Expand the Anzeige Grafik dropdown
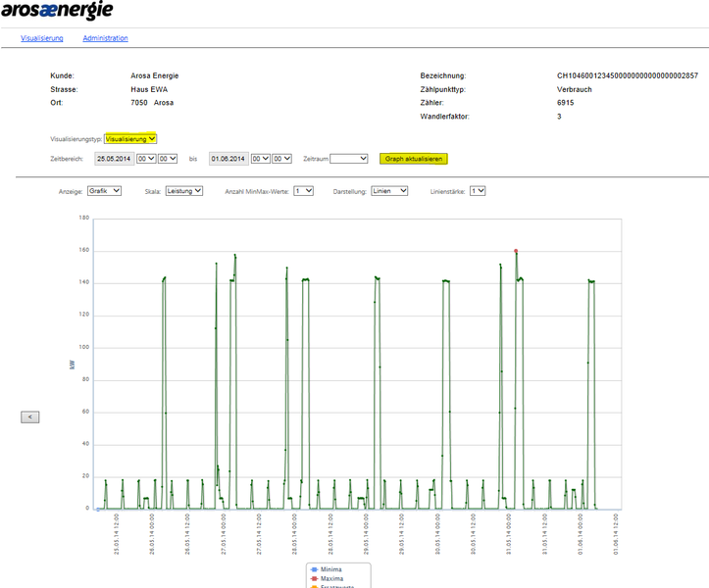 (x=103, y=191)
